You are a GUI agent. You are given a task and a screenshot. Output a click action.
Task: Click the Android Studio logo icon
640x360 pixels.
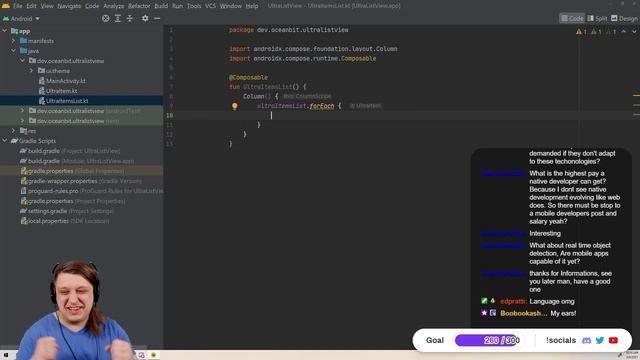point(5,6)
